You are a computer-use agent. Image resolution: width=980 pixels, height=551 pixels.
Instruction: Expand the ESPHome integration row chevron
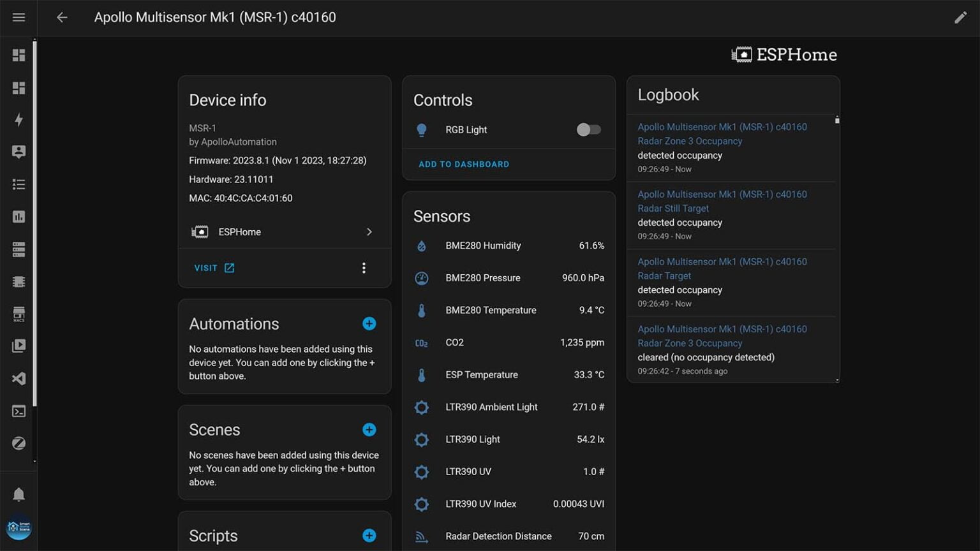pyautogui.click(x=369, y=232)
